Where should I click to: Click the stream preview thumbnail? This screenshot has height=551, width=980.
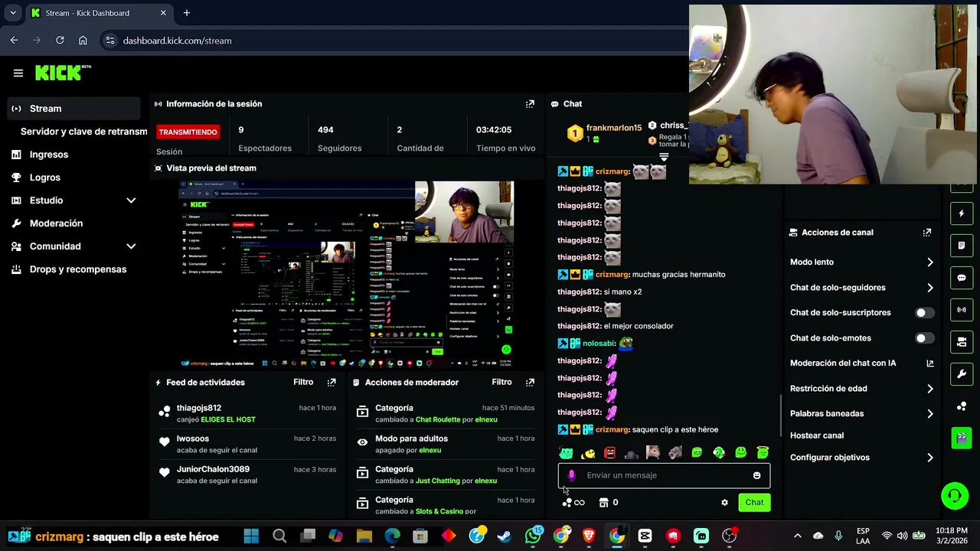[347, 275]
